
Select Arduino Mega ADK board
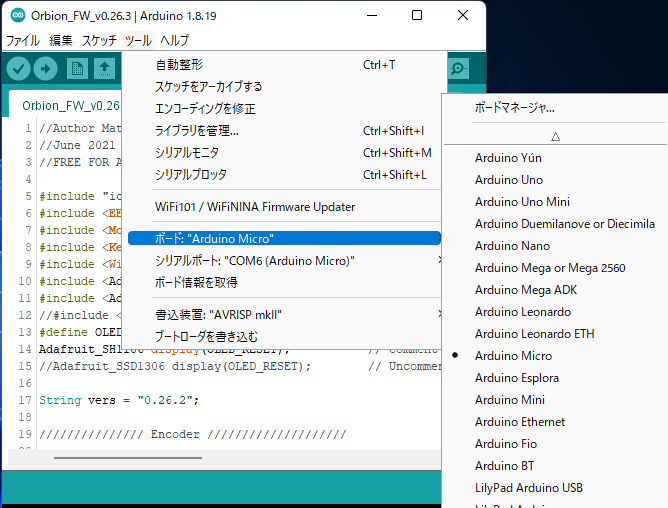point(556,290)
